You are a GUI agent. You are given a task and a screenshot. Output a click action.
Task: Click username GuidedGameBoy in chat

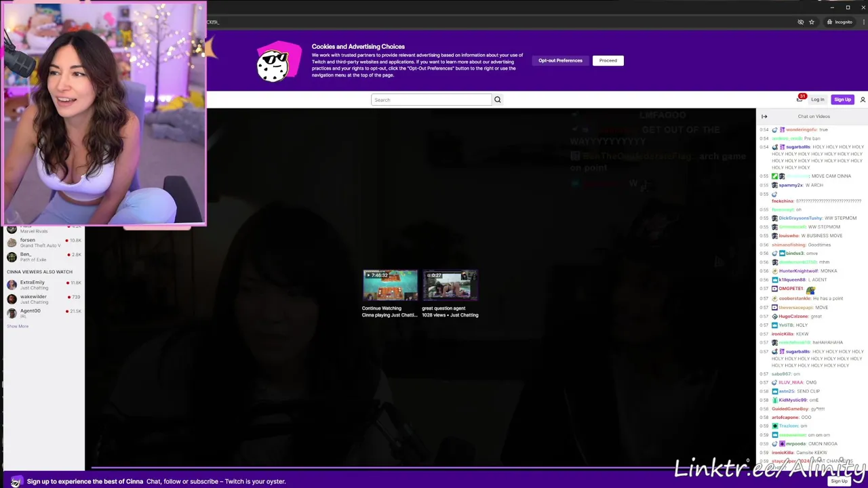[790, 409]
